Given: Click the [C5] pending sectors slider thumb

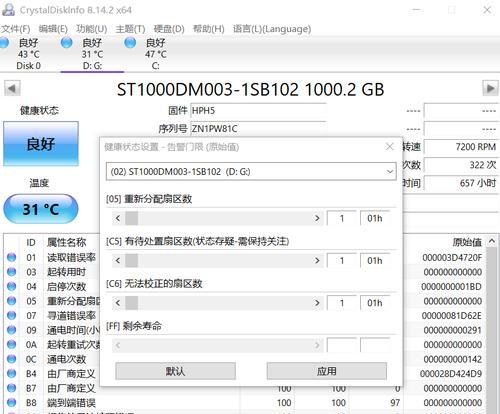Looking at the screenshot, I should click(131, 260).
